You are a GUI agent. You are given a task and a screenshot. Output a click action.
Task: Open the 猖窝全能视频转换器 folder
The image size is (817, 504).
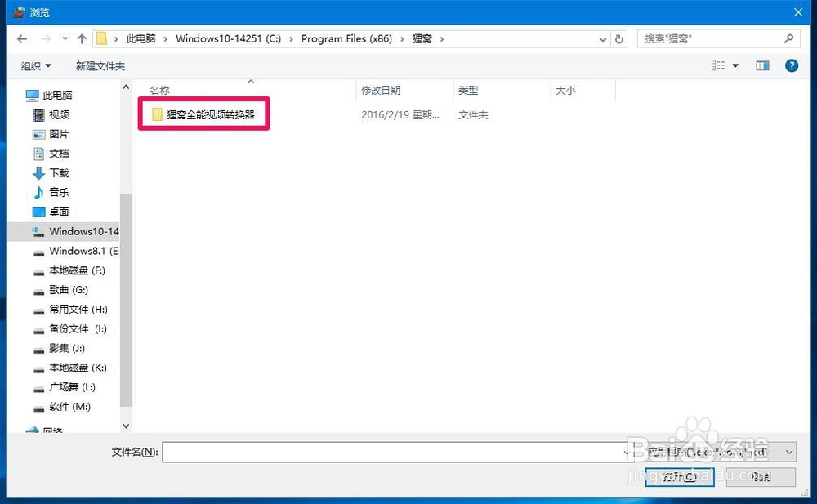[x=203, y=114]
